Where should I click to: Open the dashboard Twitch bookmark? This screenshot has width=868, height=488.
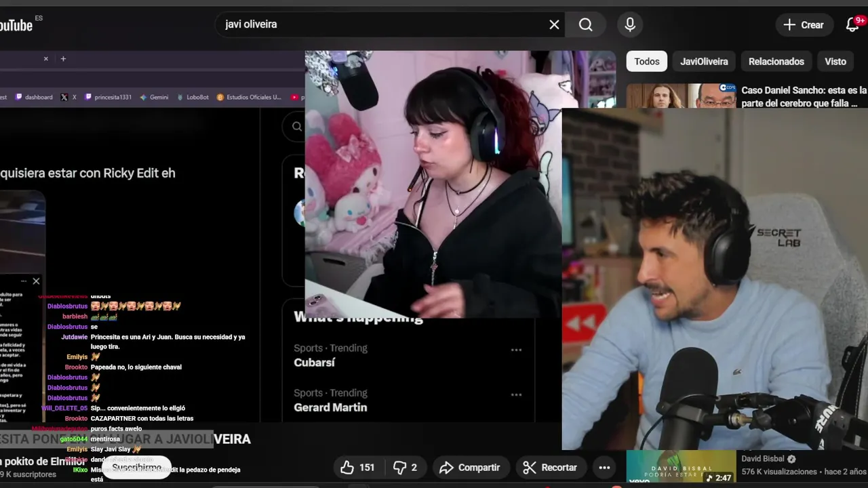click(x=34, y=97)
